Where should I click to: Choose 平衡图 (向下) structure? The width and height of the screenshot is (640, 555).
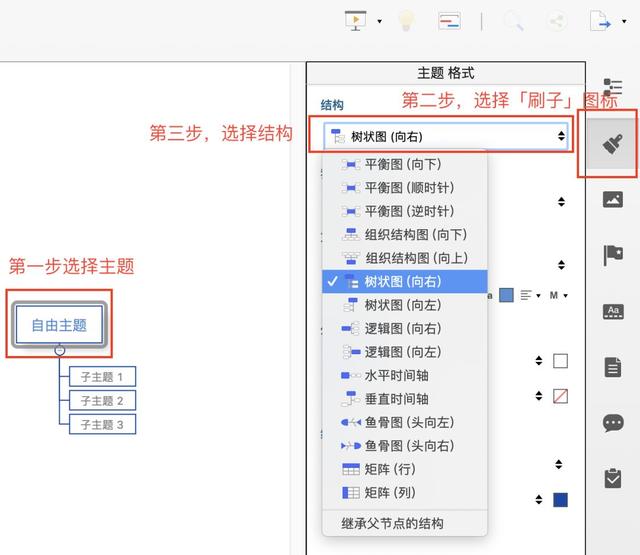405,164
